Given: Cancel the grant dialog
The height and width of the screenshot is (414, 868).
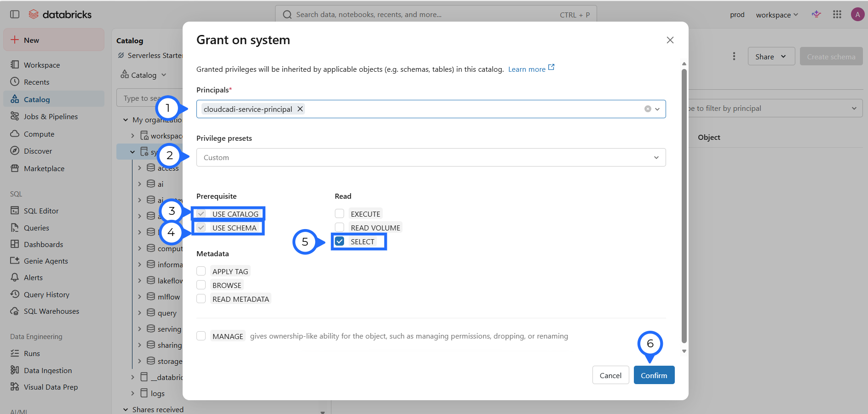Looking at the screenshot, I should 610,375.
